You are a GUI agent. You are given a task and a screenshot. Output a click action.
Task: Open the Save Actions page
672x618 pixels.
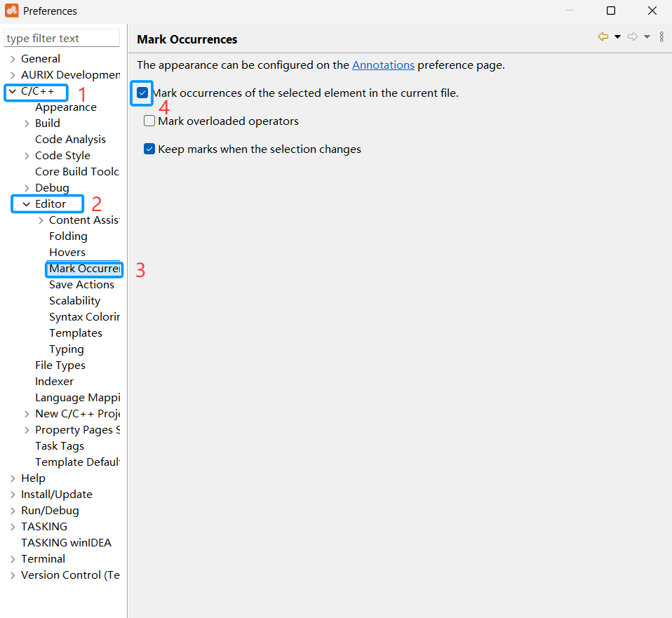(81, 285)
